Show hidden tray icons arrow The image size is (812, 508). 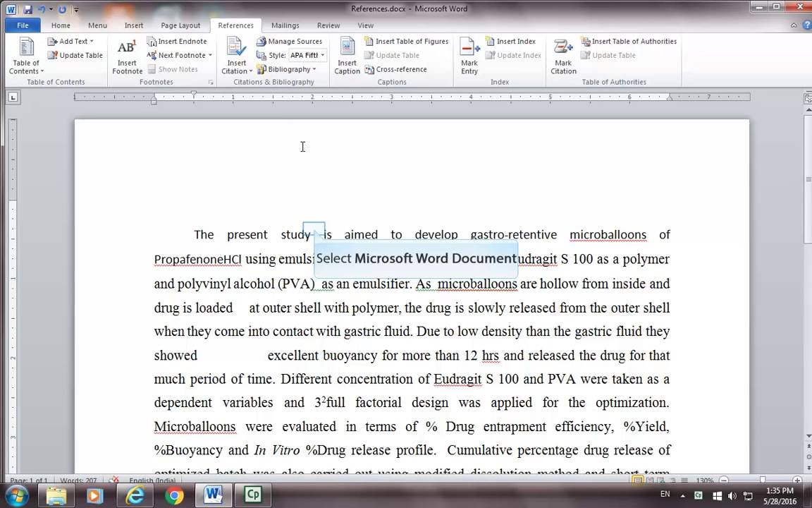click(x=682, y=495)
